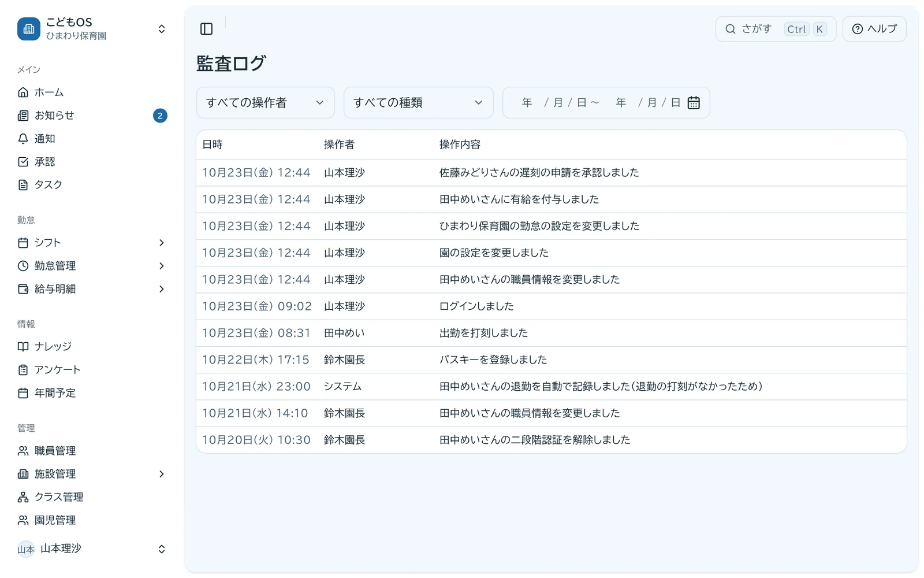This screenshot has height=578, width=924.
Task: Select row ひまわり保育園の勤怠の設定を変更しました
Action: [x=552, y=226]
